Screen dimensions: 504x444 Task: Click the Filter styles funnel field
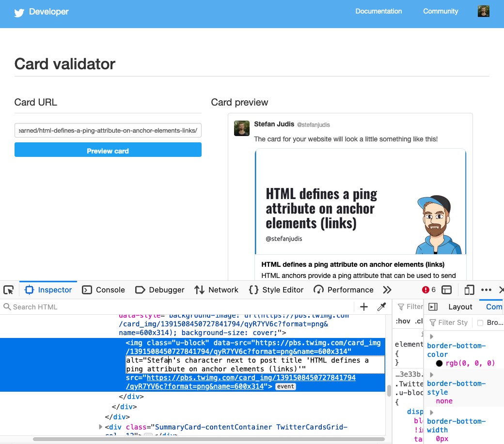[410, 306]
